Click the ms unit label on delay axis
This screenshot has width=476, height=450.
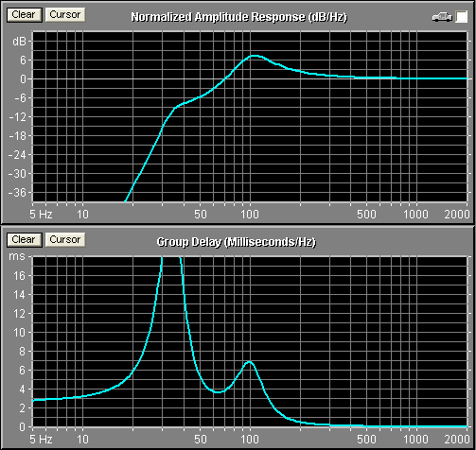coord(17,256)
